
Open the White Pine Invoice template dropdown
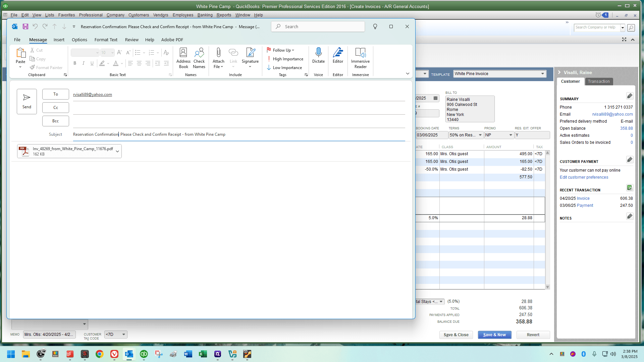click(542, 74)
